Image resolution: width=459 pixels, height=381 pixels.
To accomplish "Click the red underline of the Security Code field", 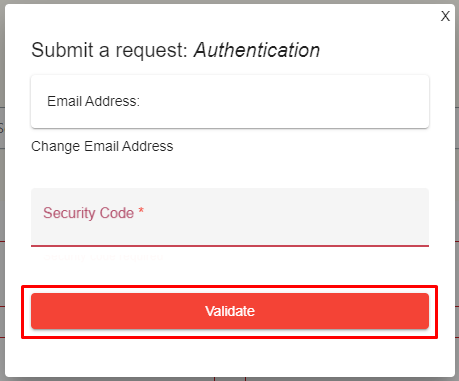I will coord(230,246).
